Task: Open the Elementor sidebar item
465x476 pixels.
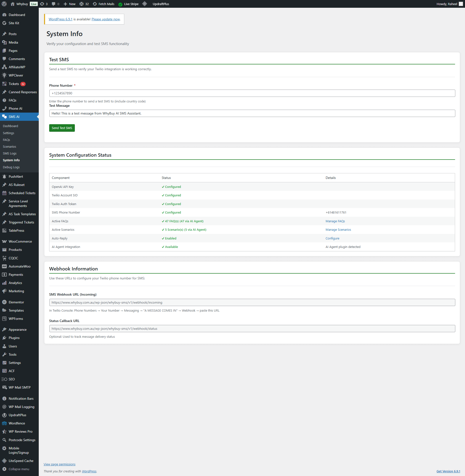Action: (16, 302)
